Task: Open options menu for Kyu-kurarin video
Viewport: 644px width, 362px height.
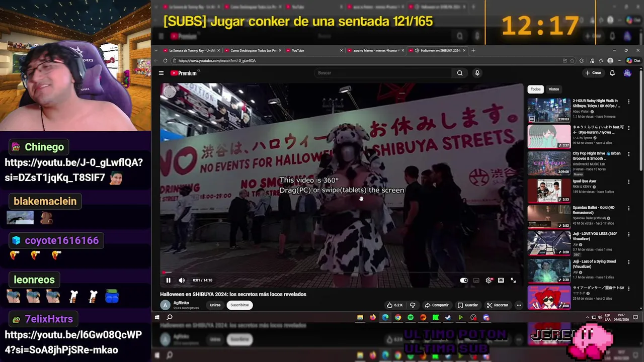Action: 628,128
